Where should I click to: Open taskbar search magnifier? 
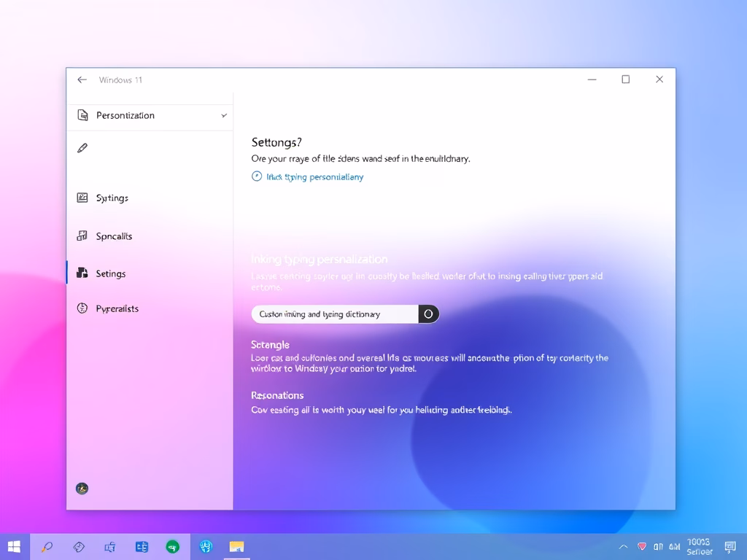point(47,547)
